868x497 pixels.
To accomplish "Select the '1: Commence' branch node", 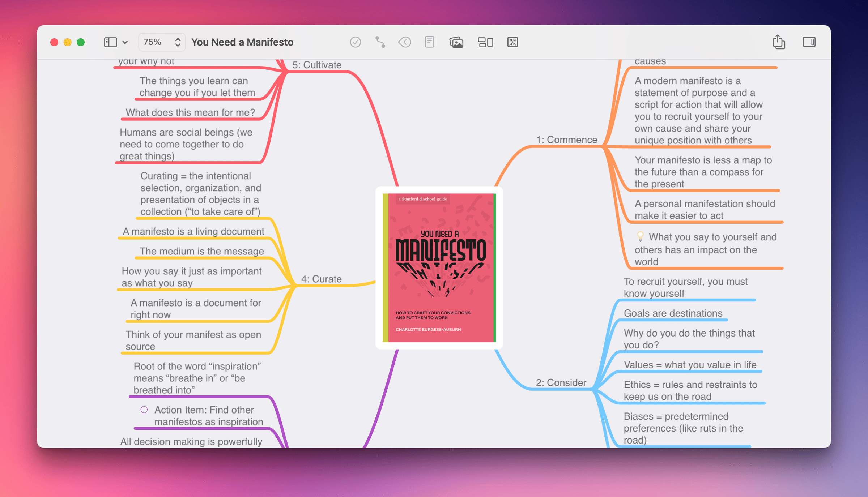I will pyautogui.click(x=566, y=140).
